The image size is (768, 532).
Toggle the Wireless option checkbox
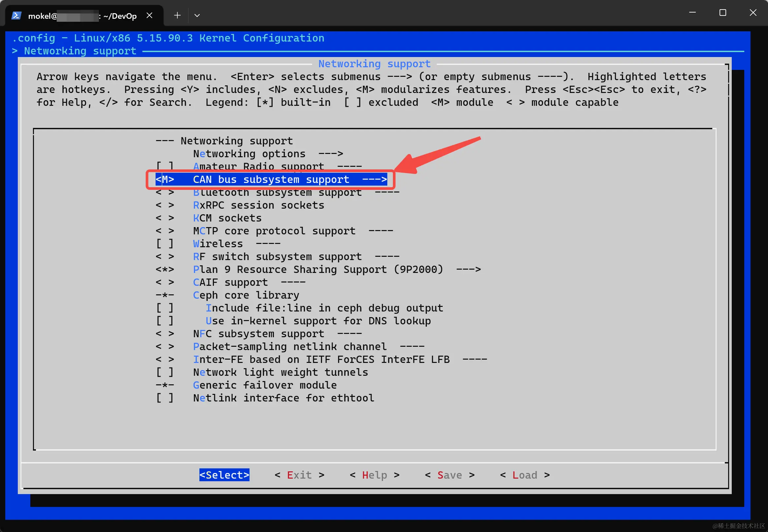tap(165, 244)
